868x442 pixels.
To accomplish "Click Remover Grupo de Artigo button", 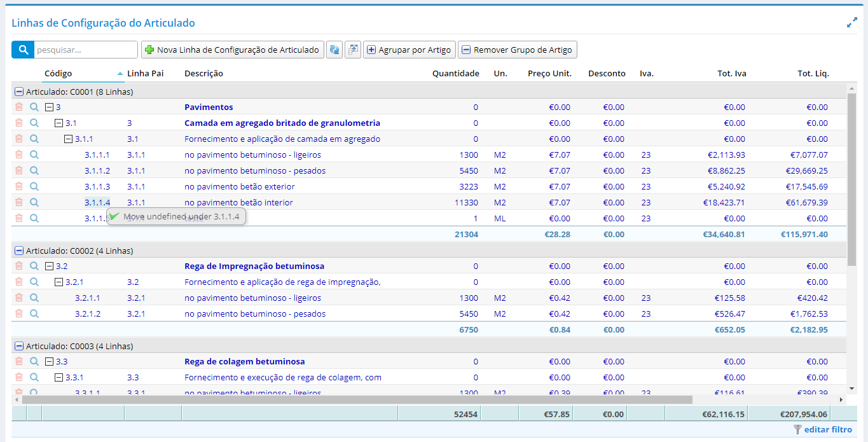I will [517, 50].
